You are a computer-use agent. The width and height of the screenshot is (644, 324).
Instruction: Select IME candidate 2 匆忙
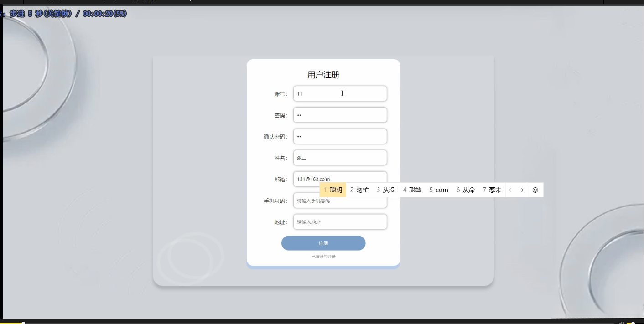[x=359, y=190]
